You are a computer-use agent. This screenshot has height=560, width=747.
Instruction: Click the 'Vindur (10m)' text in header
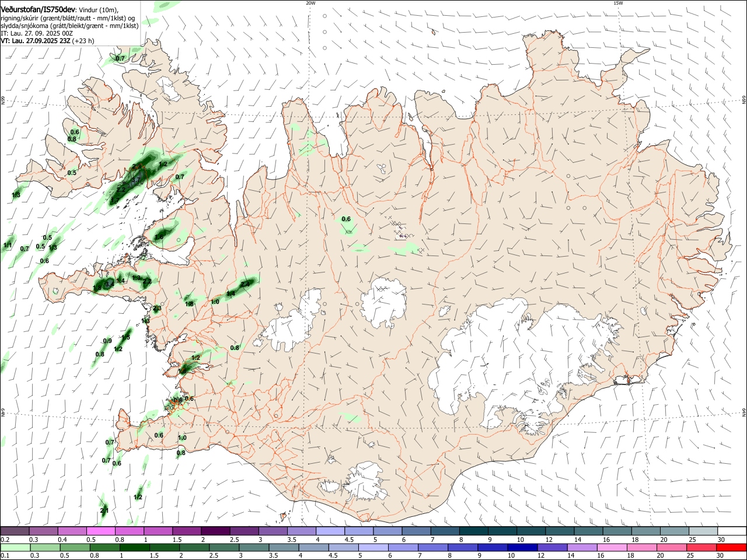pyautogui.click(x=98, y=10)
